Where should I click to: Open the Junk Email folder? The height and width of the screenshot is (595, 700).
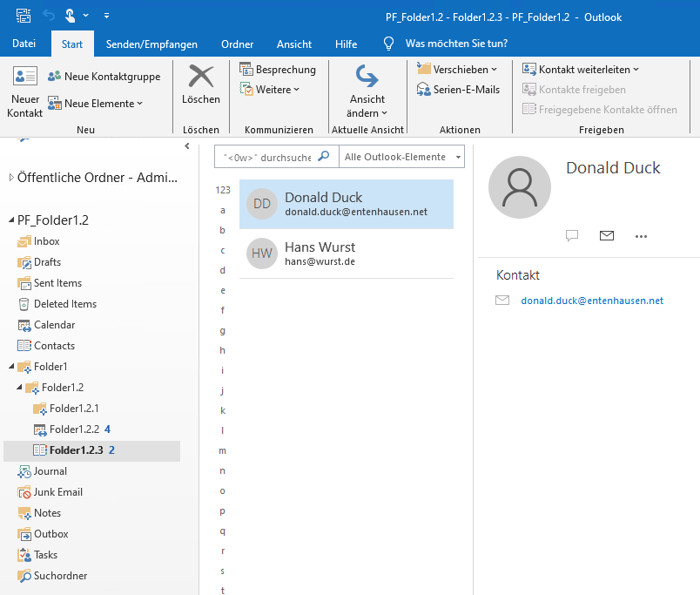[58, 492]
